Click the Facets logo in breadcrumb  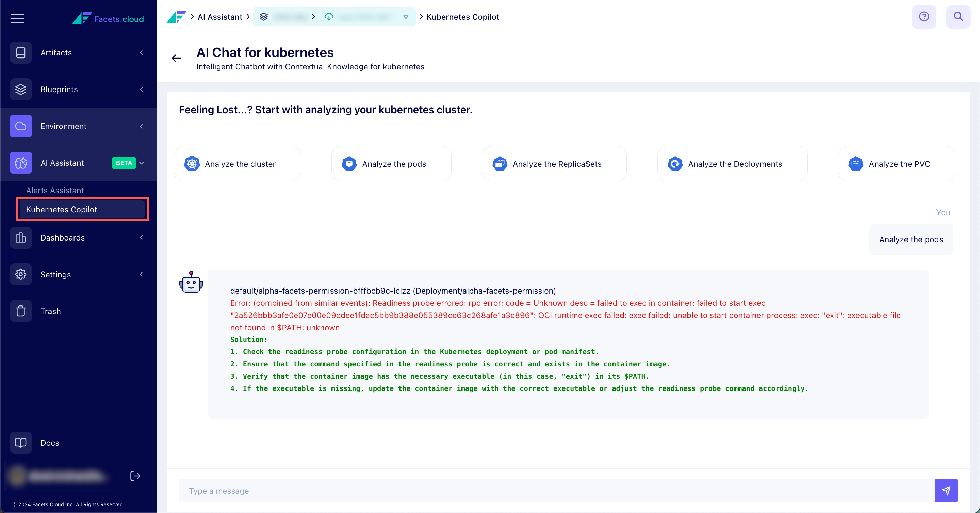click(x=176, y=17)
